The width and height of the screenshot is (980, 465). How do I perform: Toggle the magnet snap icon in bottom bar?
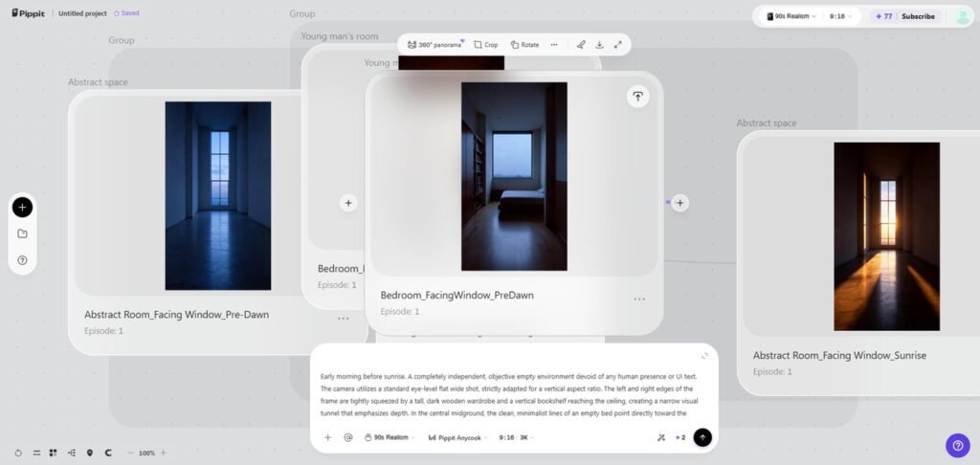pos(108,453)
